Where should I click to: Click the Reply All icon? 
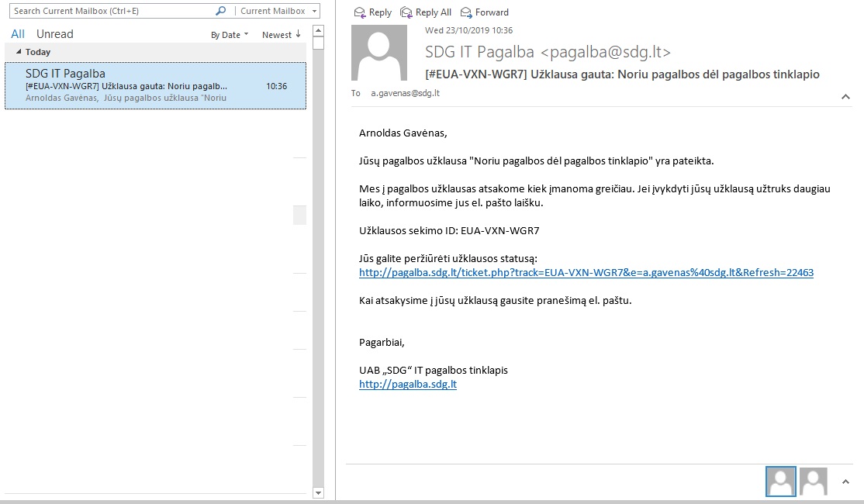(406, 12)
